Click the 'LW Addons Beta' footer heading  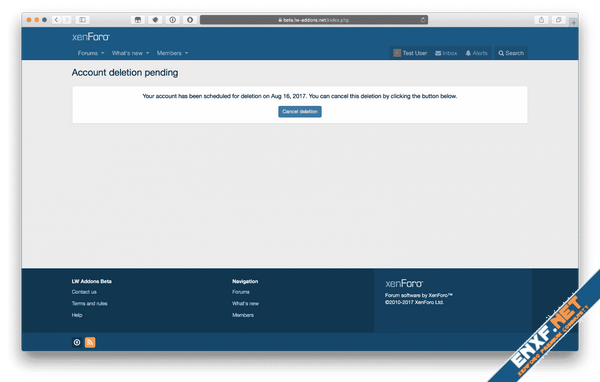pyautogui.click(x=91, y=281)
